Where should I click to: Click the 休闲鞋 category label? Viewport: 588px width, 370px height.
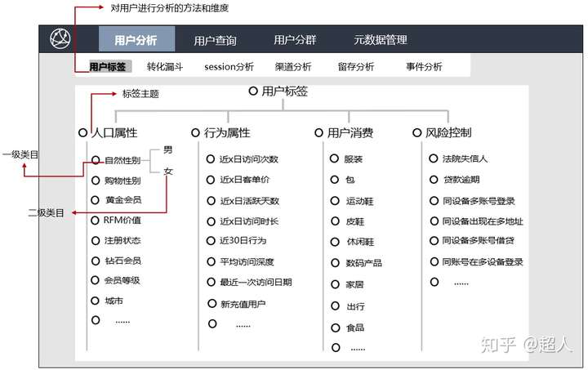(360, 242)
